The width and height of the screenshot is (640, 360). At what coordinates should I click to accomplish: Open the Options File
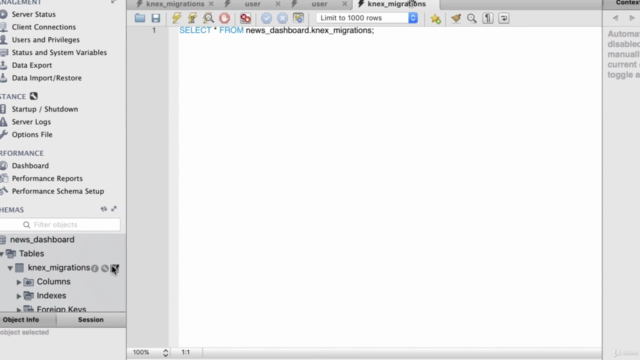(x=32, y=134)
